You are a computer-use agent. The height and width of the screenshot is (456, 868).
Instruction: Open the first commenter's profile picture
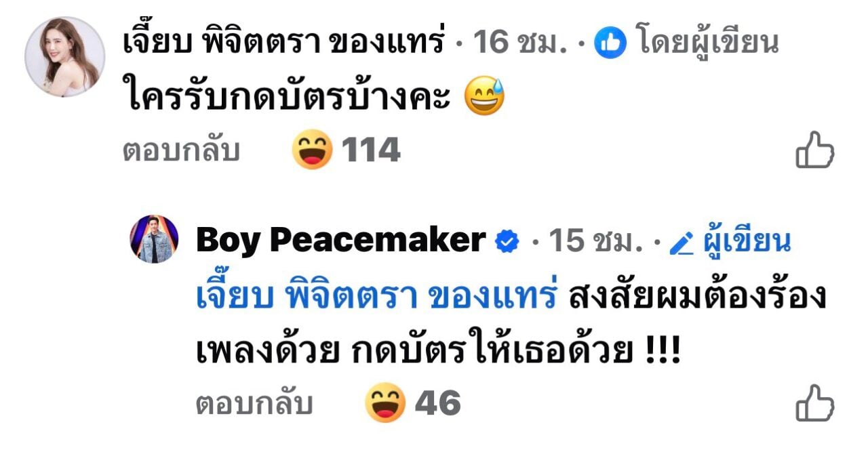(65, 57)
